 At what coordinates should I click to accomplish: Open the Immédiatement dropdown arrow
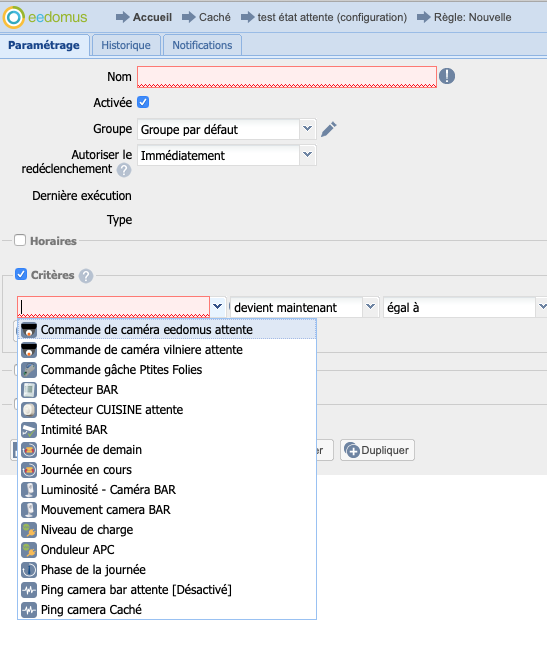(308, 155)
